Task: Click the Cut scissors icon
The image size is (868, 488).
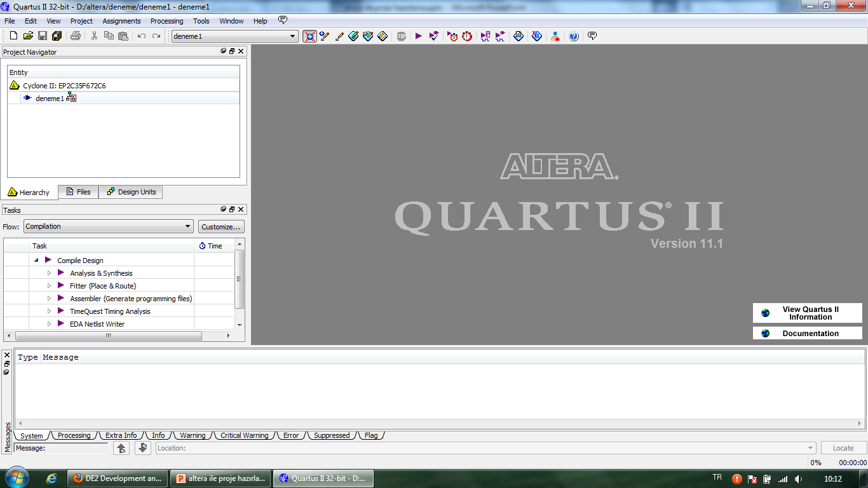Action: (95, 36)
